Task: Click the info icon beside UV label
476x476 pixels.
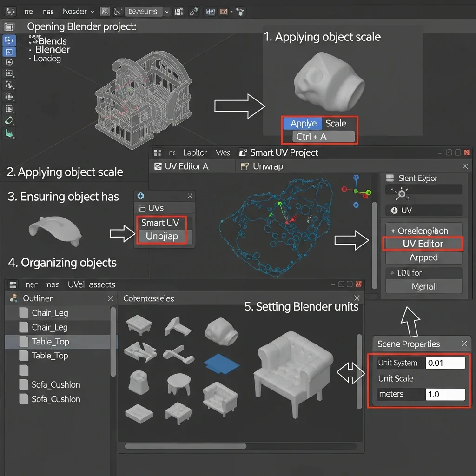Action: coord(394,211)
